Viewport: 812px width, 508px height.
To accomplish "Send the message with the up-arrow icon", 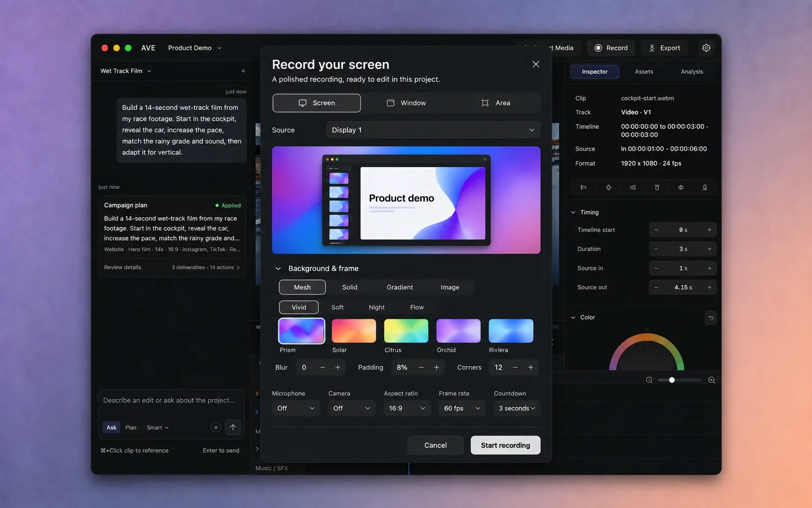I will 233,427.
